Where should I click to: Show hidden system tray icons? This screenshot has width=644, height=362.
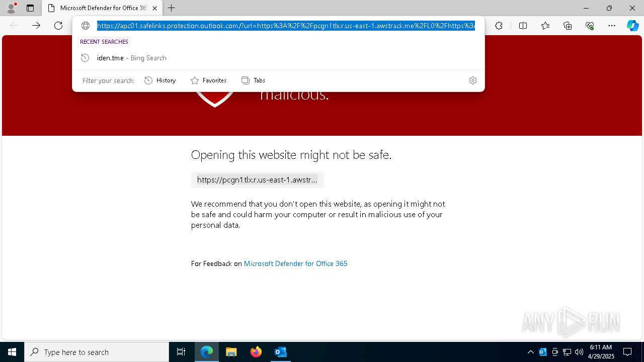click(x=530, y=352)
